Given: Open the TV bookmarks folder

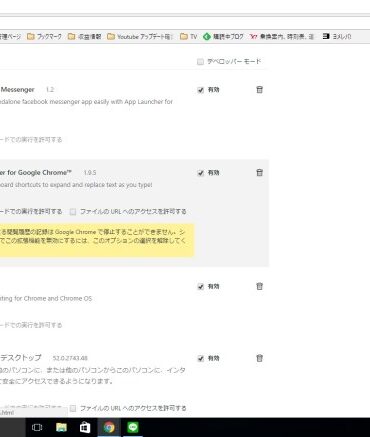Looking at the screenshot, I should pos(189,37).
